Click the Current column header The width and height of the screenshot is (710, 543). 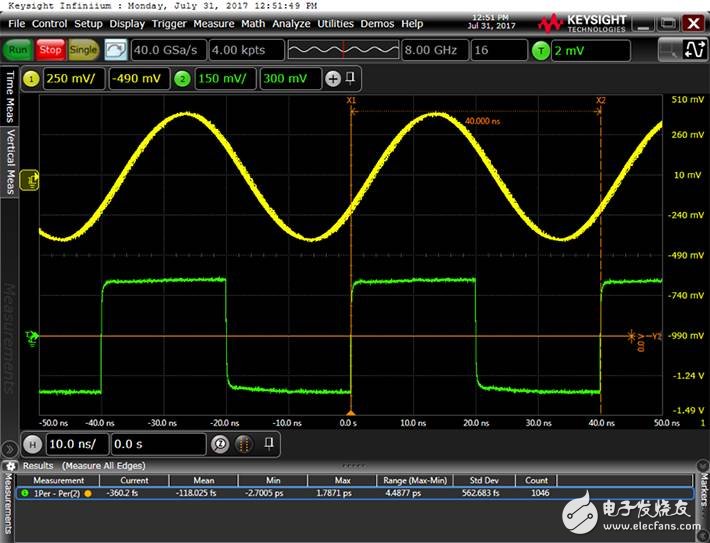tap(134, 480)
